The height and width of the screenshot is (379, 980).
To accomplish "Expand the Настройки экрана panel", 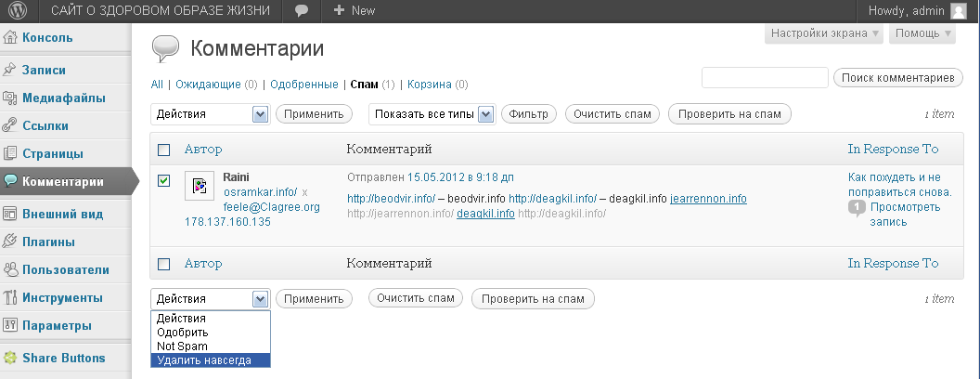I will pos(824,33).
